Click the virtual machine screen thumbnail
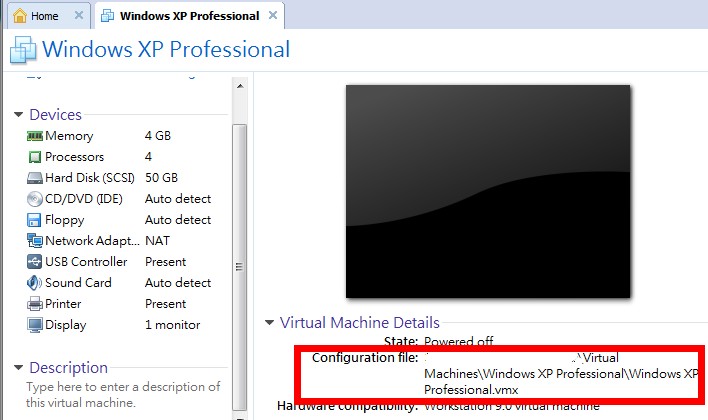 [x=488, y=191]
